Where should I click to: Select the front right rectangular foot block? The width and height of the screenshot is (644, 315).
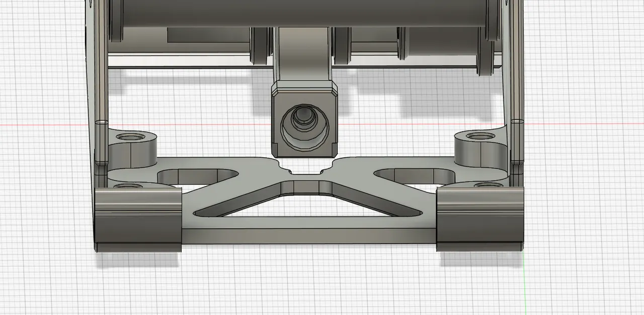480,220
